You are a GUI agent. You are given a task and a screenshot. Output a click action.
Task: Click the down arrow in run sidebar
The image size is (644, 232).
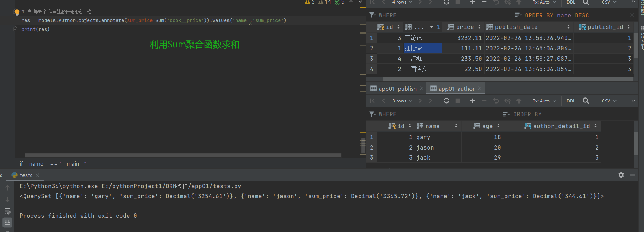(x=7, y=200)
